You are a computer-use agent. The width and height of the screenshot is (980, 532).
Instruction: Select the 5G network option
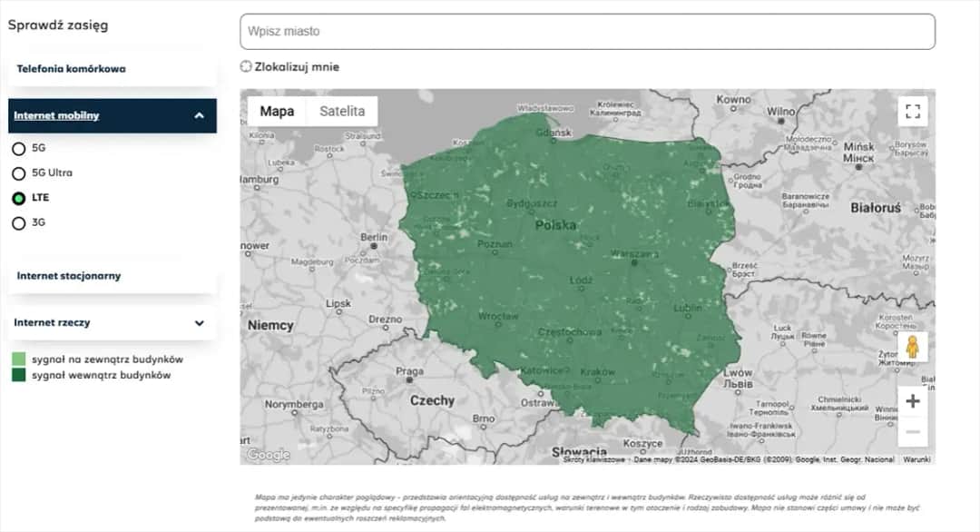[x=18, y=148]
